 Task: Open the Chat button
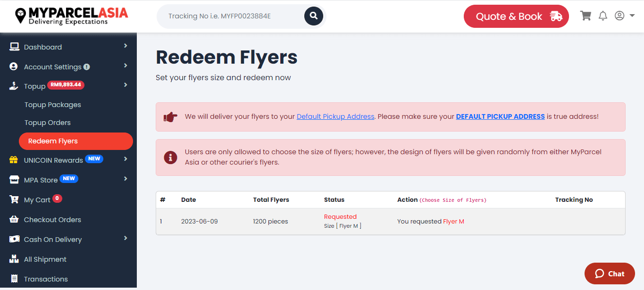click(610, 273)
